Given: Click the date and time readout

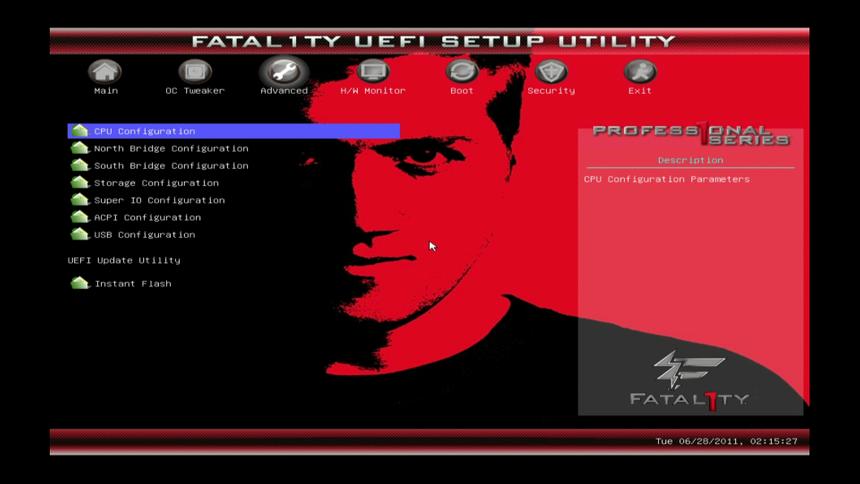Looking at the screenshot, I should tap(727, 441).
